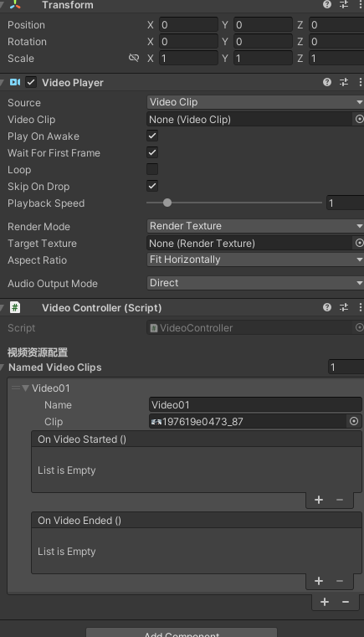Toggle Skip On Drop checkbox
Screen dimensions: 364x637
152,186
